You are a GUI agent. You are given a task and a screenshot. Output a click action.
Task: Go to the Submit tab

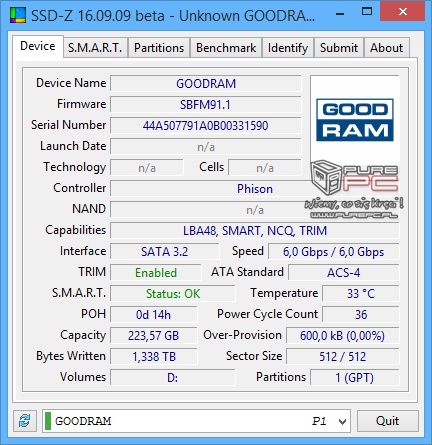click(339, 48)
